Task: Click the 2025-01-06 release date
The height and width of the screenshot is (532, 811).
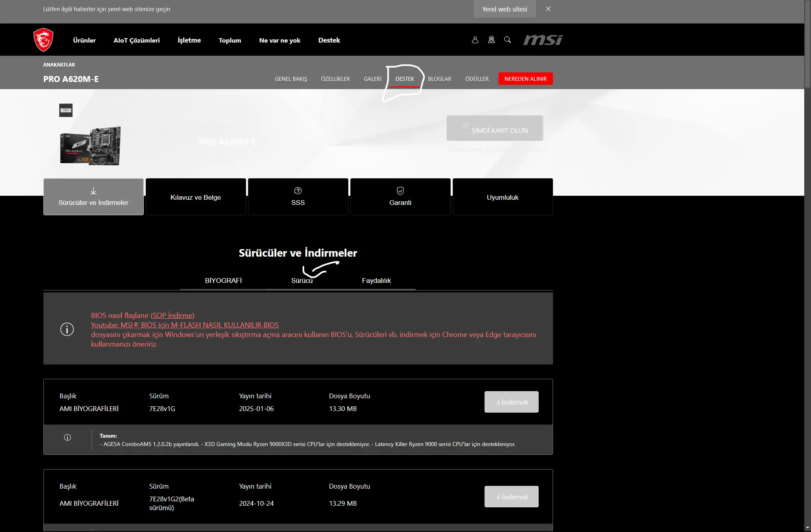Action: [x=256, y=409]
